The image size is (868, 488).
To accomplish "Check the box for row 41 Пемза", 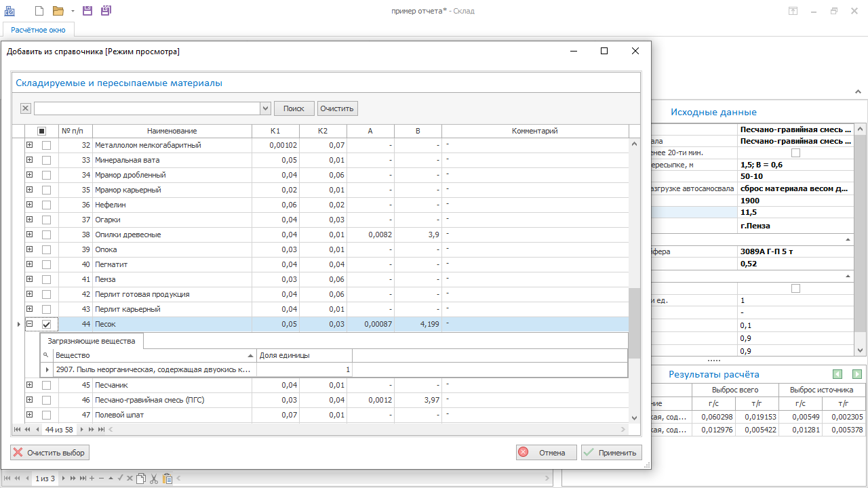I will [46, 279].
